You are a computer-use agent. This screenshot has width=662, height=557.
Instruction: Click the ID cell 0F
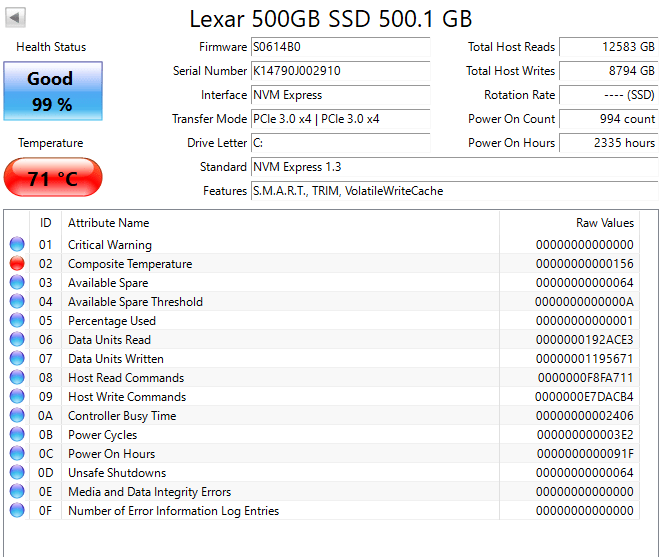[46, 511]
